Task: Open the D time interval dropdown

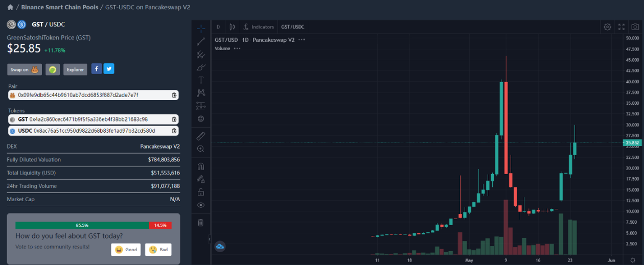Action: tap(218, 27)
